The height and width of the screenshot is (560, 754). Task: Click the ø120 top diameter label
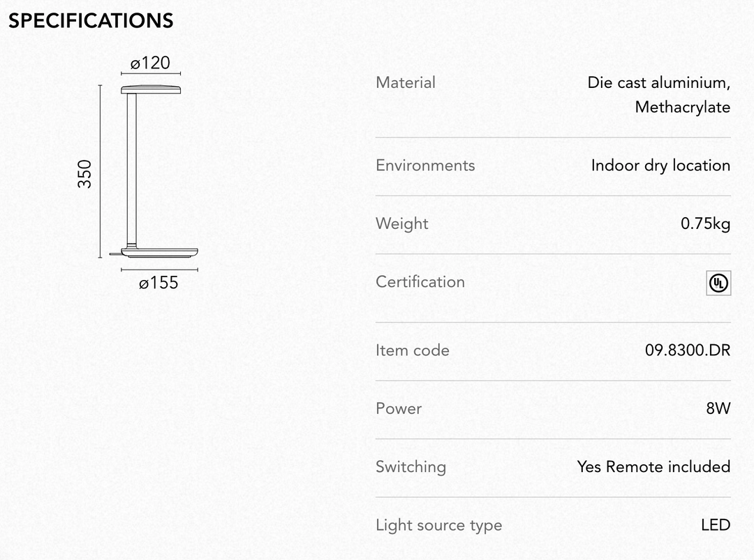(151, 63)
